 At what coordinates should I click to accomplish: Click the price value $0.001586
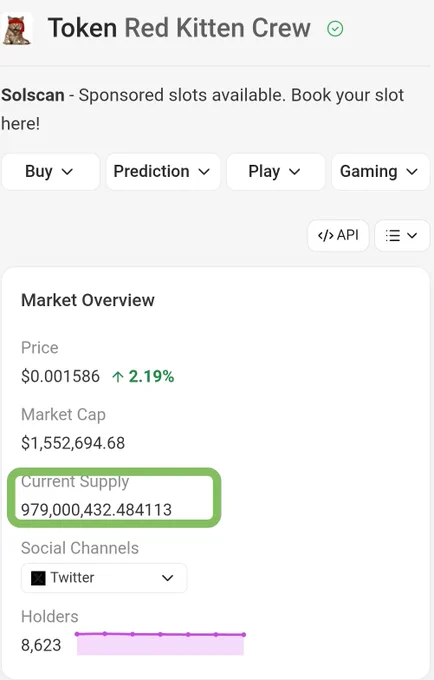tap(60, 376)
